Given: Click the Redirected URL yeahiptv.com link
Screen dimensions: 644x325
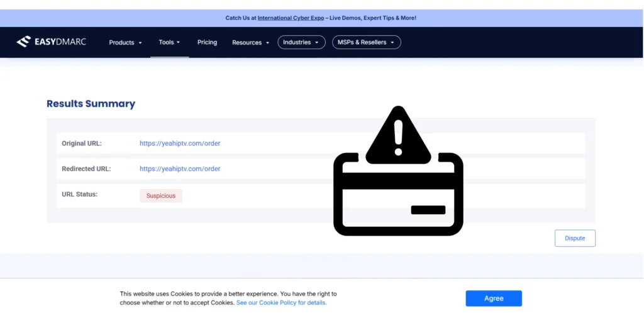Looking at the screenshot, I should [x=180, y=169].
